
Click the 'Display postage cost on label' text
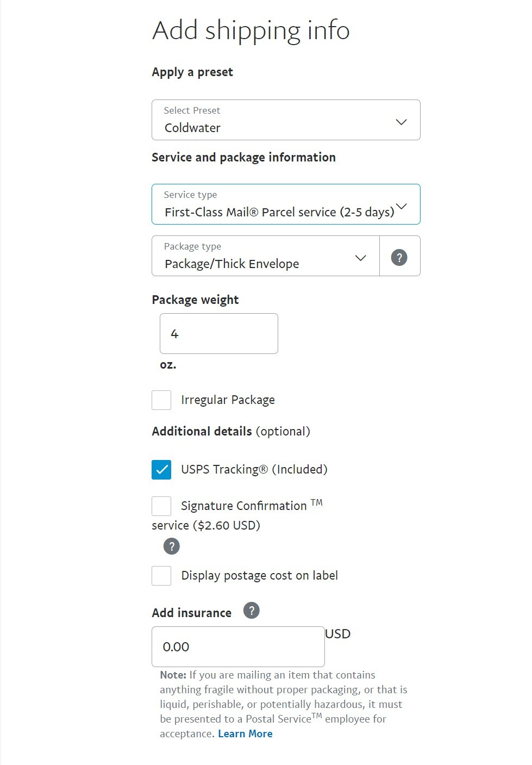(x=259, y=576)
